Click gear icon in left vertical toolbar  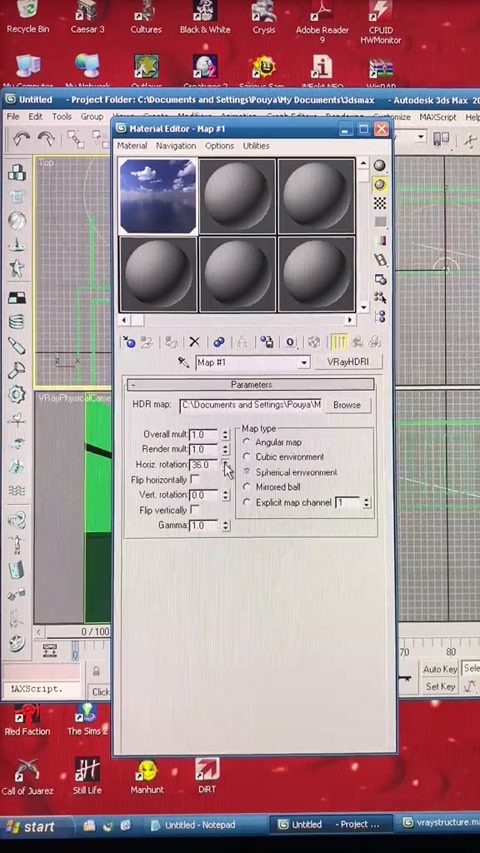pyautogui.click(x=17, y=394)
